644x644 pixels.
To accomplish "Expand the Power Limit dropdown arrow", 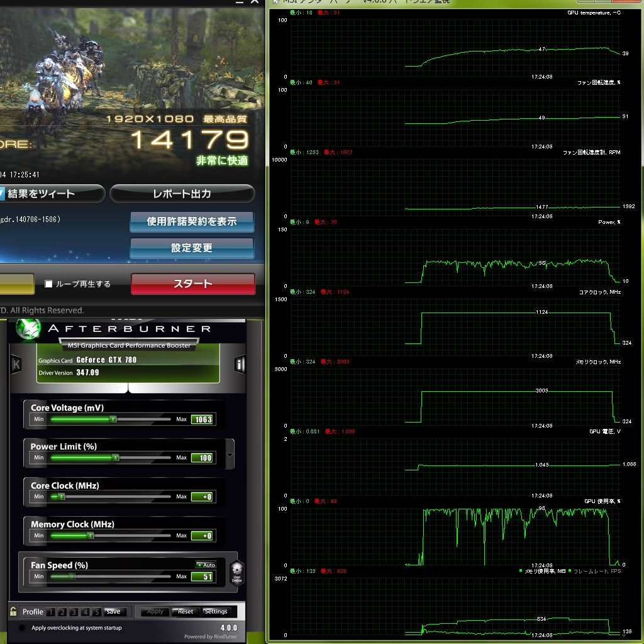I will tap(230, 455).
